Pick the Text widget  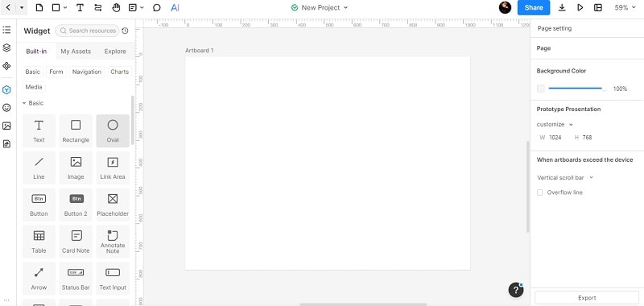39,130
